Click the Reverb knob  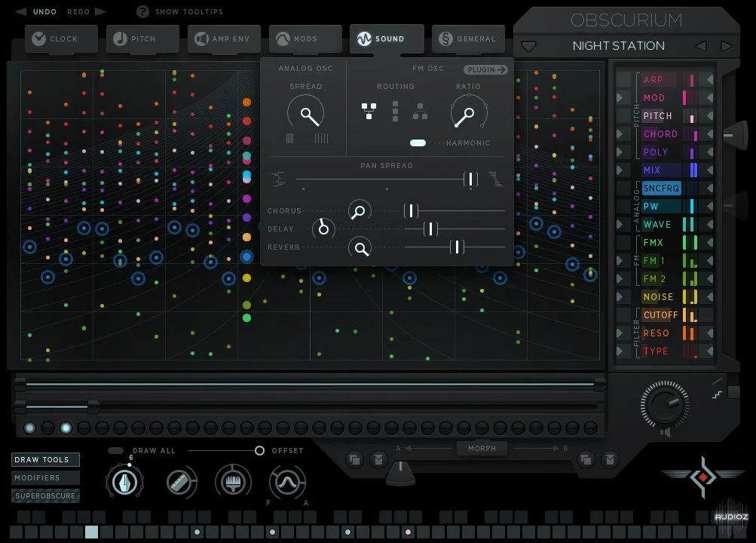(x=360, y=248)
